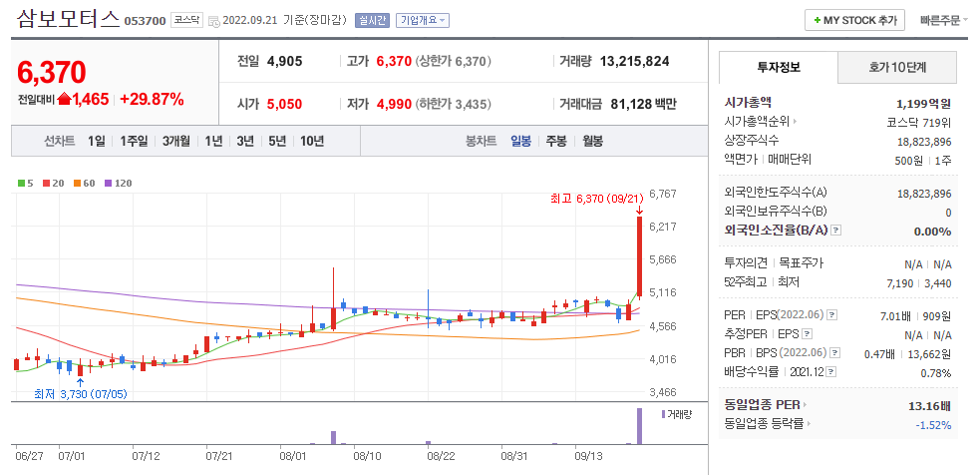Toggle the 실시간 real-time badge

373,20
